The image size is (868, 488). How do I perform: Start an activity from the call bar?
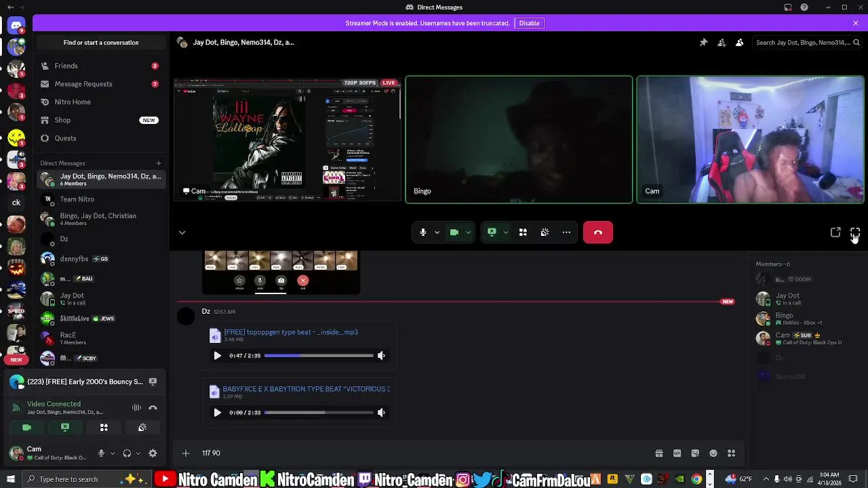[523, 232]
